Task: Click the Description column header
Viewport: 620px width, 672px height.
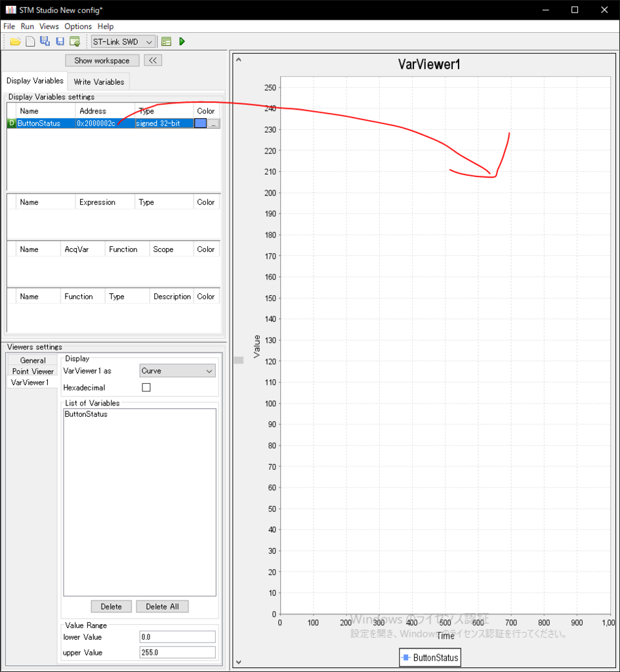Action: (172, 296)
